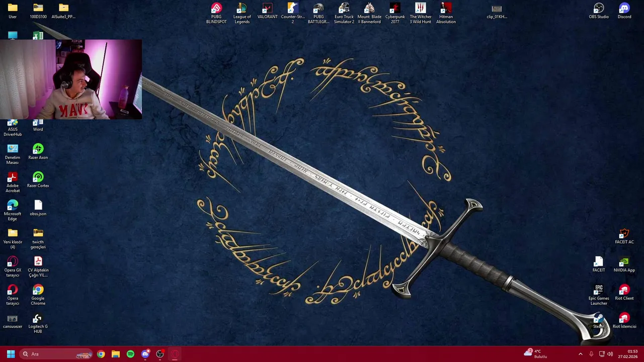Click the ASUS DriverHub icon

13,129
